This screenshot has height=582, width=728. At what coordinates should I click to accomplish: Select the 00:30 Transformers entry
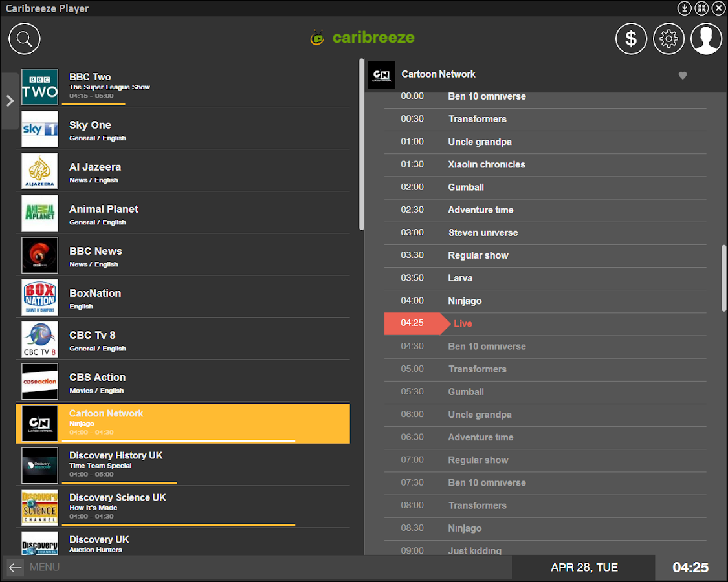[545, 119]
